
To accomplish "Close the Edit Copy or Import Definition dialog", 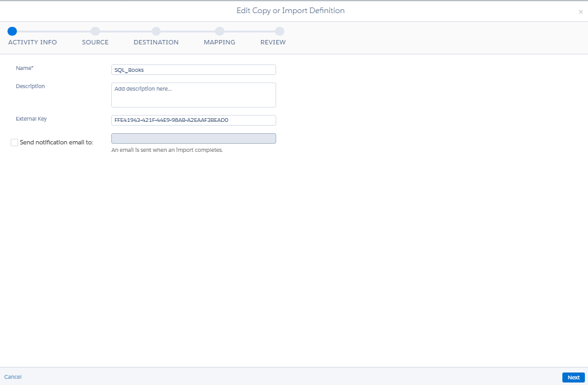I will [581, 12].
